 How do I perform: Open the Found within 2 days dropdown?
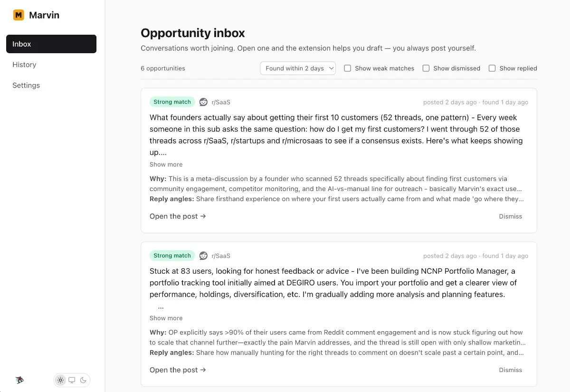point(298,68)
